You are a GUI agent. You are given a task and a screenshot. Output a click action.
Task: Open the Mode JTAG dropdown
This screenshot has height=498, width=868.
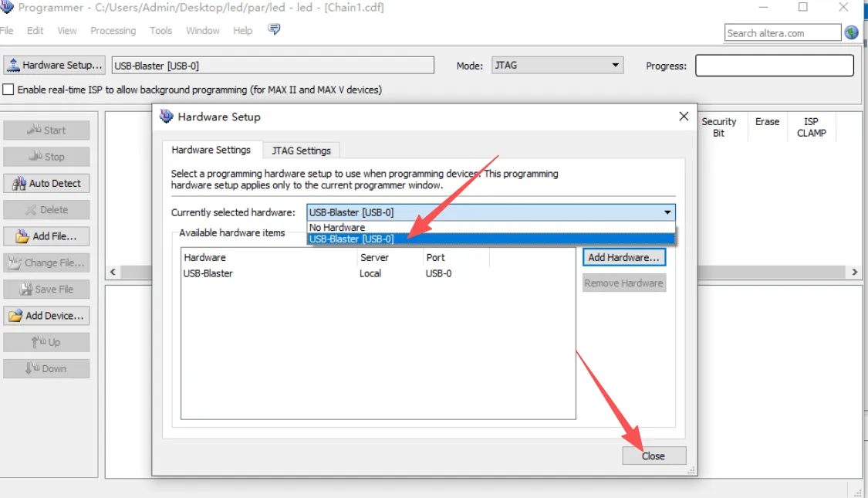pos(557,66)
